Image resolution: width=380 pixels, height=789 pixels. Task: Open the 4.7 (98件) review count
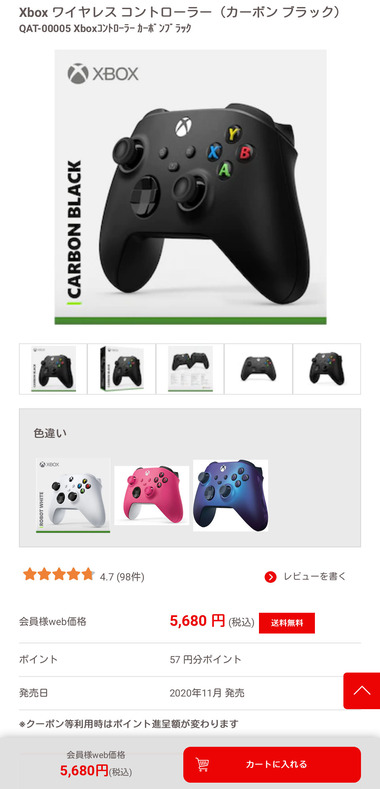[122, 577]
